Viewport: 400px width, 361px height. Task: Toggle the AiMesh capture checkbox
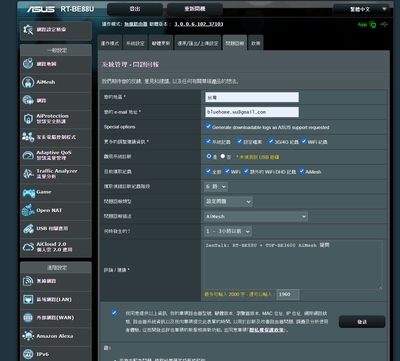pos(302,171)
